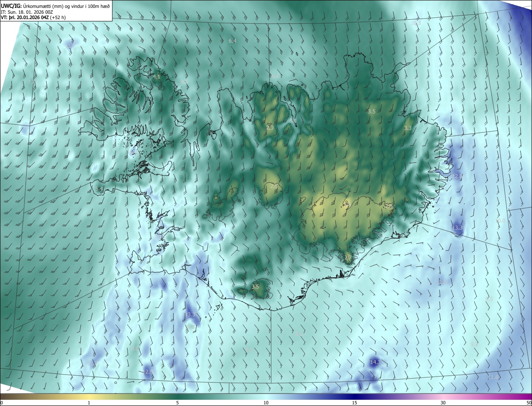532x406 pixels.
Task: Click the 9.5 value on the map
Action: [489, 299]
